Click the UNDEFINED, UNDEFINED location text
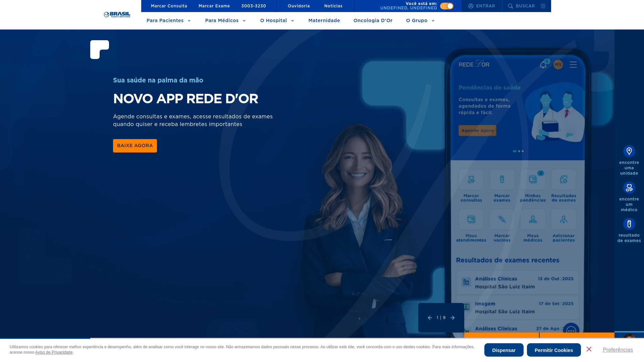644x362 pixels. point(409,8)
